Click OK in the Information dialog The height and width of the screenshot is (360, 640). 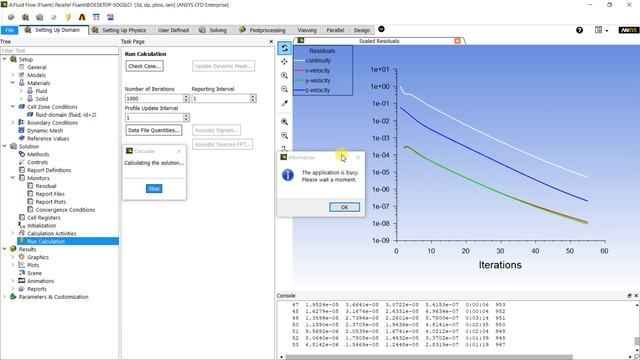click(344, 207)
